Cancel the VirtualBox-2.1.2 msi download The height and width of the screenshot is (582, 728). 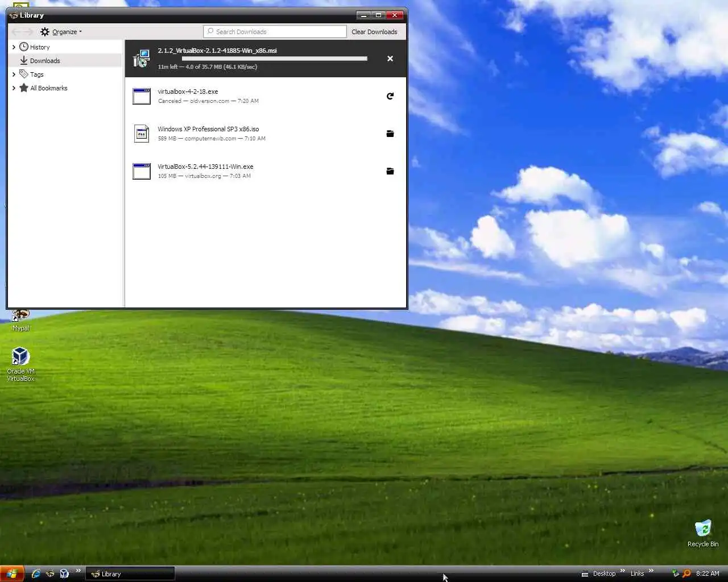point(390,59)
